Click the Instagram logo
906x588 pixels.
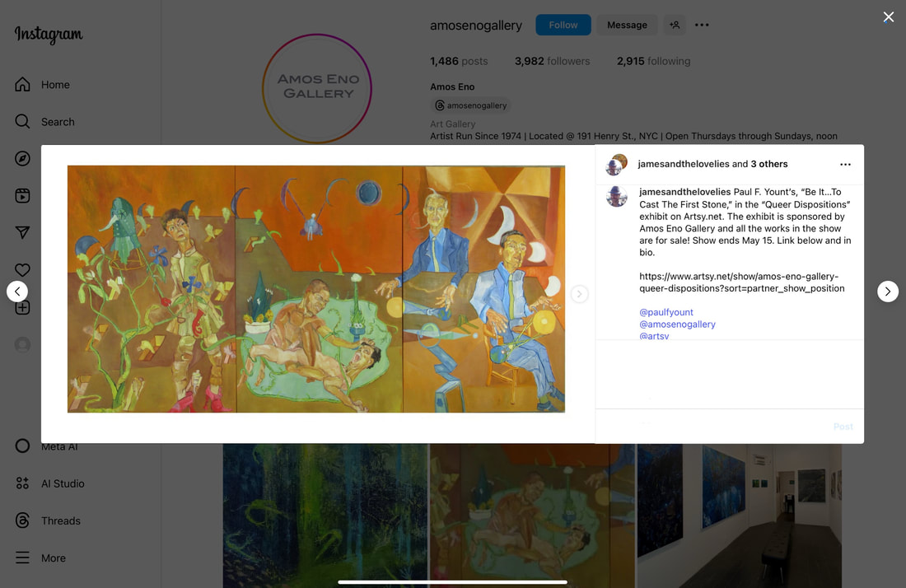49,34
